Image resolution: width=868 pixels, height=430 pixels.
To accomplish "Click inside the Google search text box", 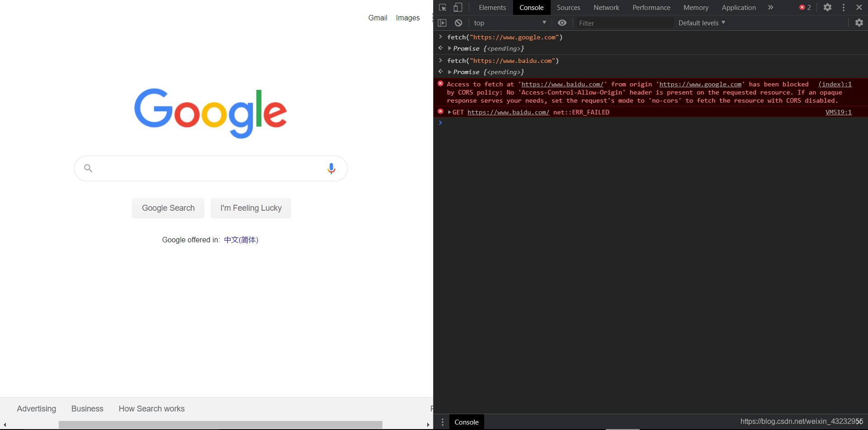I will [210, 169].
